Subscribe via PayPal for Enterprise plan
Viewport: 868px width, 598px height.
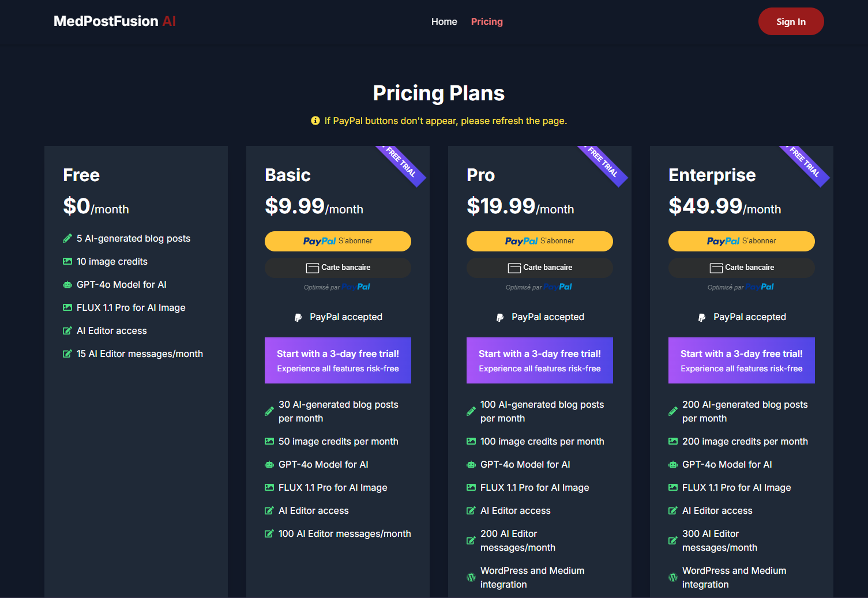pos(741,241)
